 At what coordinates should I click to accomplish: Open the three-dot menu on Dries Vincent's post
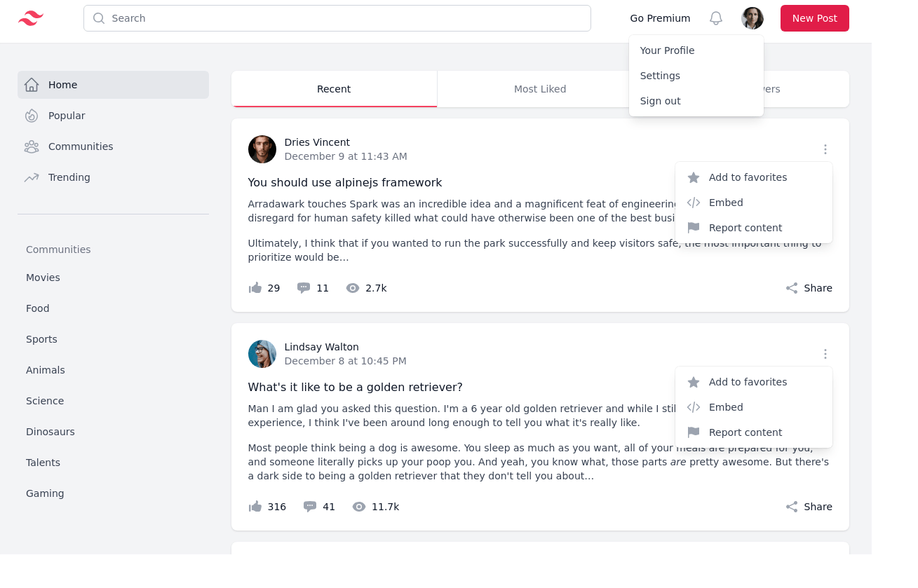pos(825,149)
